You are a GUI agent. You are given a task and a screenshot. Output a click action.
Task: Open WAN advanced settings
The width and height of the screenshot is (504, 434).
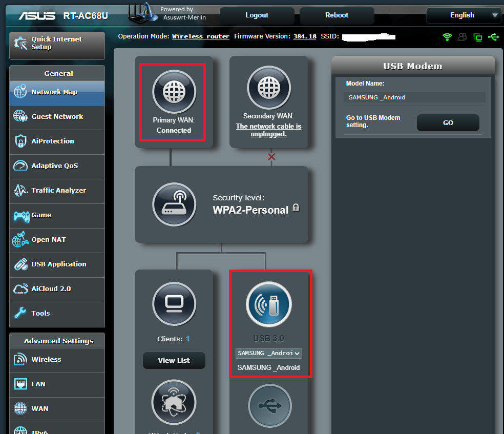57,409
